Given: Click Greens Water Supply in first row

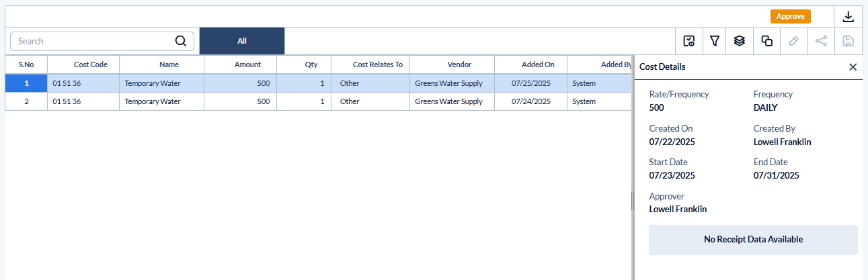Looking at the screenshot, I should (x=448, y=83).
